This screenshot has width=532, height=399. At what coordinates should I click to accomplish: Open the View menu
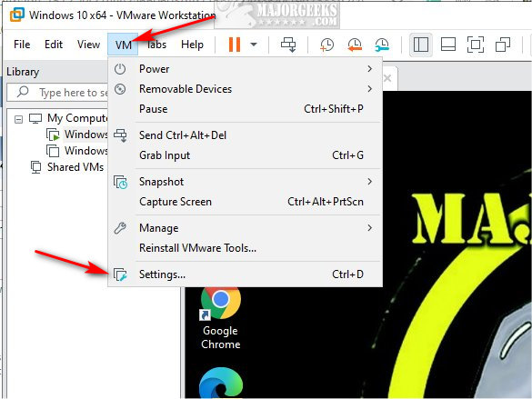click(88, 45)
